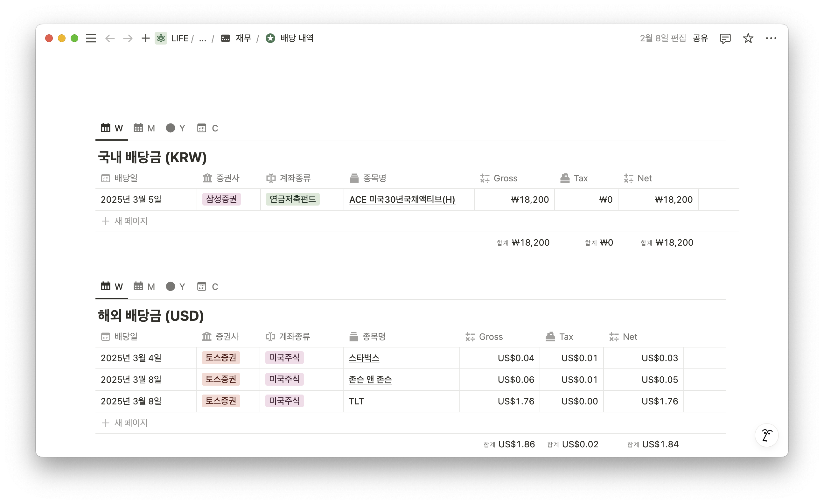
Task: Click the 토스증권 tag in TLT row
Action: pos(220,401)
